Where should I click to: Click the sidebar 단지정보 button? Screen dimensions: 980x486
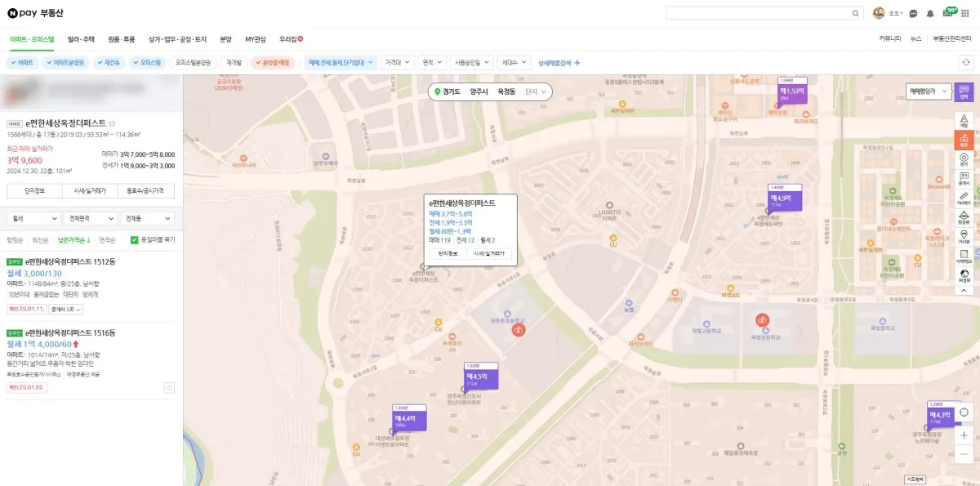(33, 191)
